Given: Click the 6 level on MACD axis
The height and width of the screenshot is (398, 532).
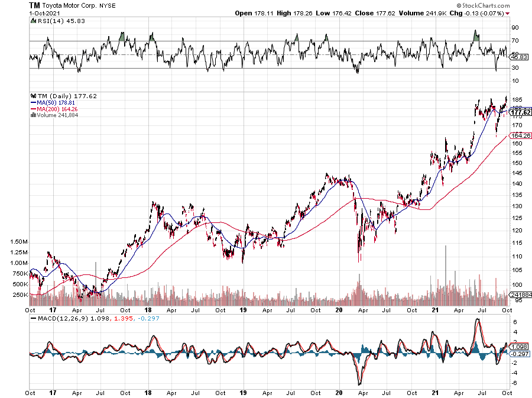Looking at the screenshot, I should 515,322.
